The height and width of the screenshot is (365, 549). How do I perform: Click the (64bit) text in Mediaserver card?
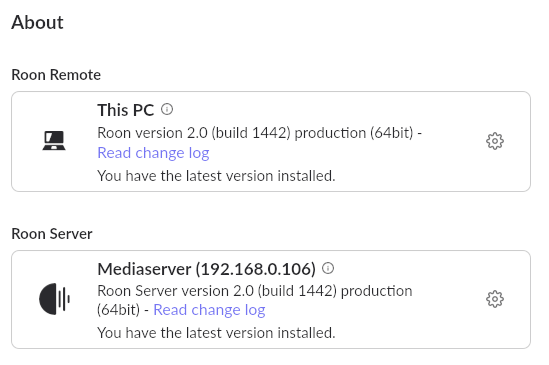pos(118,310)
